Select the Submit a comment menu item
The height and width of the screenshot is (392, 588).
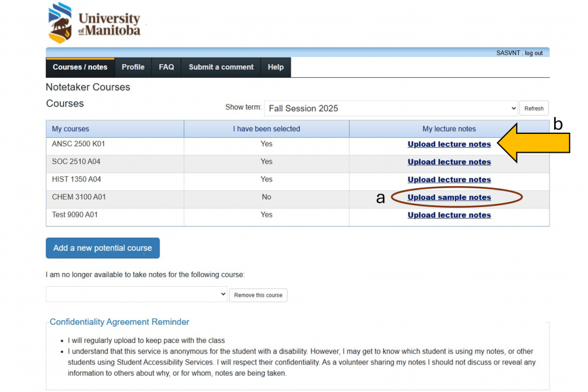tap(221, 67)
